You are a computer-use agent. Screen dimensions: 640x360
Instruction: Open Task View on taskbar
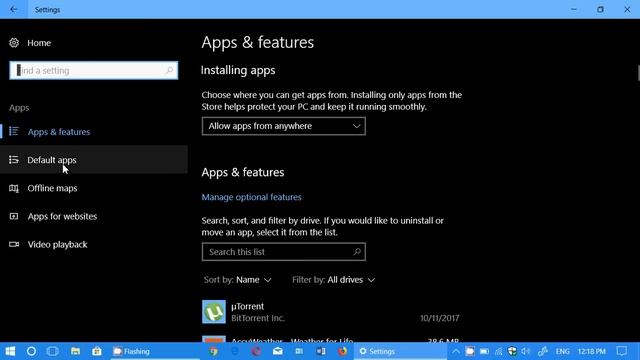pos(53,351)
